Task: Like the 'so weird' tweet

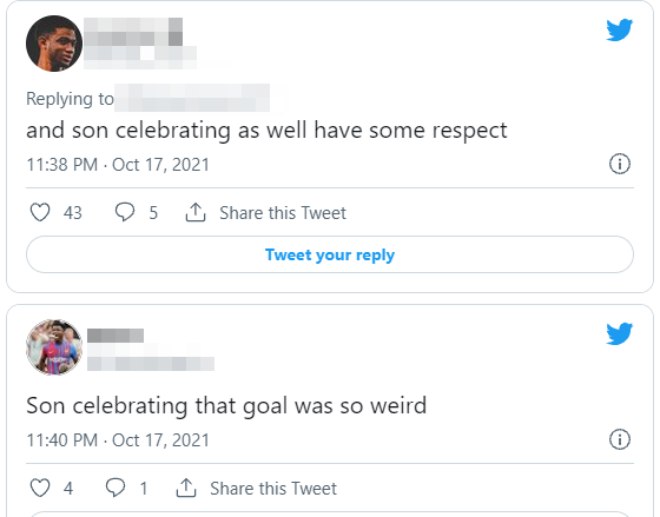Action: pyautogui.click(x=40, y=488)
